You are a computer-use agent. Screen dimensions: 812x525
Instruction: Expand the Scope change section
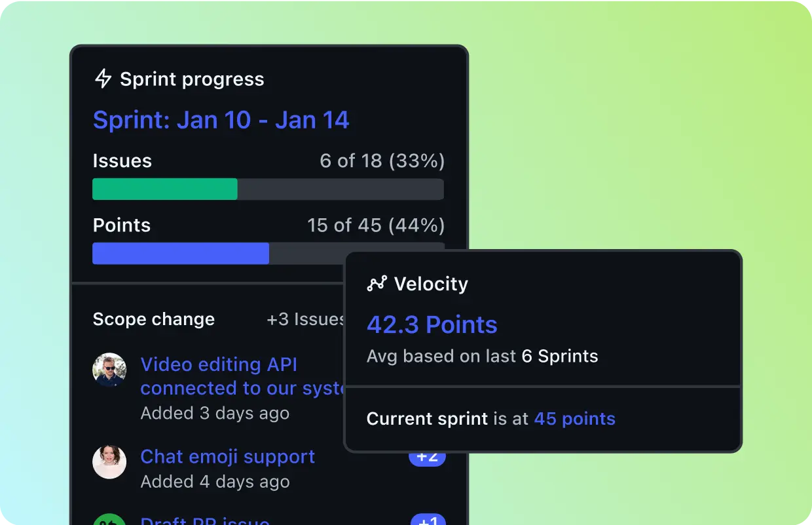click(153, 319)
